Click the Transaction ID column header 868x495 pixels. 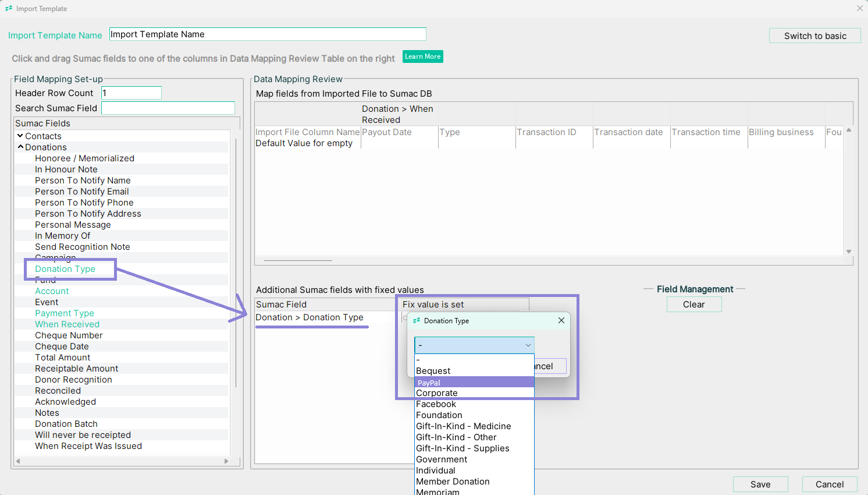pyautogui.click(x=546, y=132)
